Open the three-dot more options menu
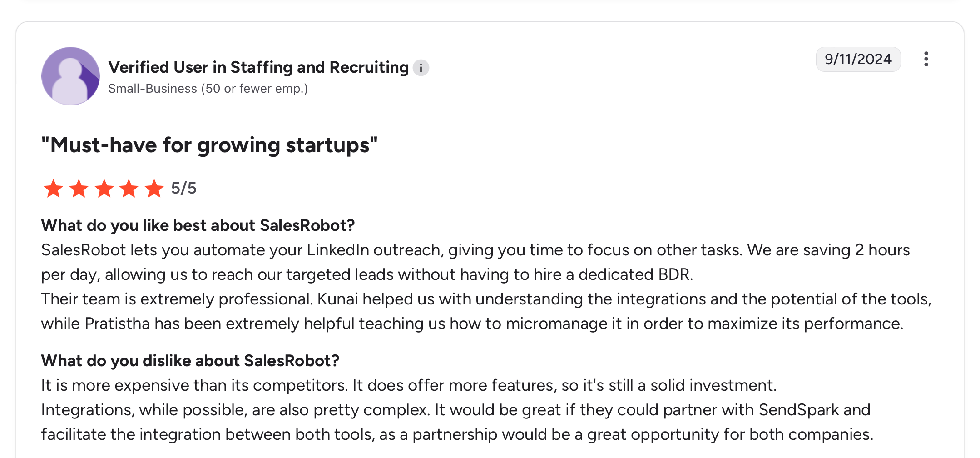 click(926, 59)
